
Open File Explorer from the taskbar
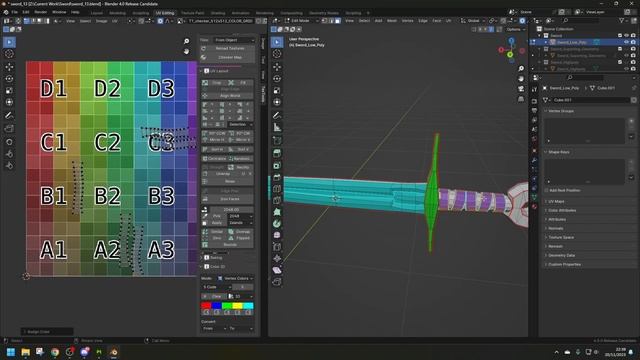point(25,352)
